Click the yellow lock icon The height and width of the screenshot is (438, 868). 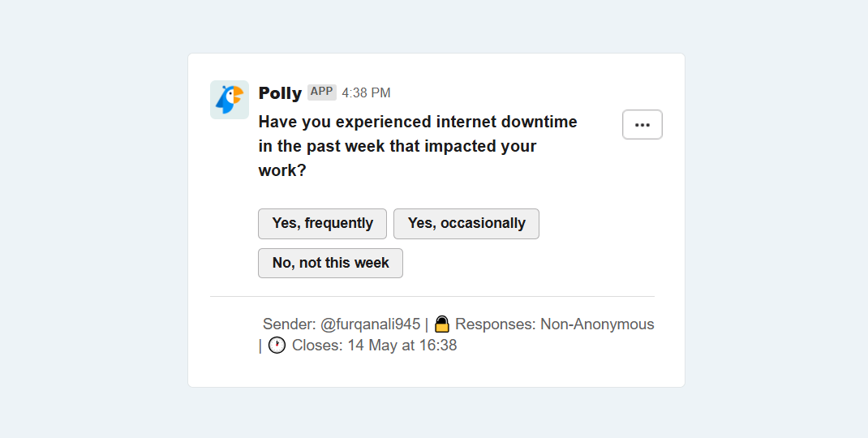442,324
